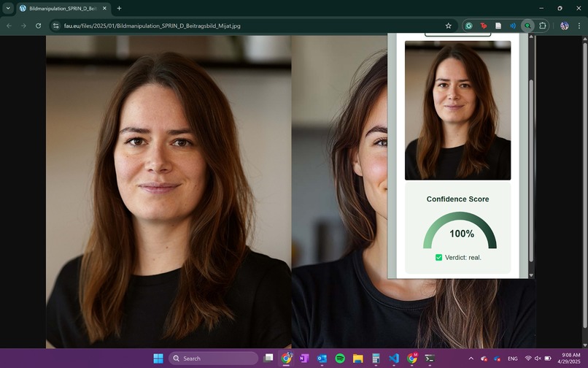This screenshot has width=588, height=368.
Task: Close the Bildmanipulation tab
Action: point(104,8)
